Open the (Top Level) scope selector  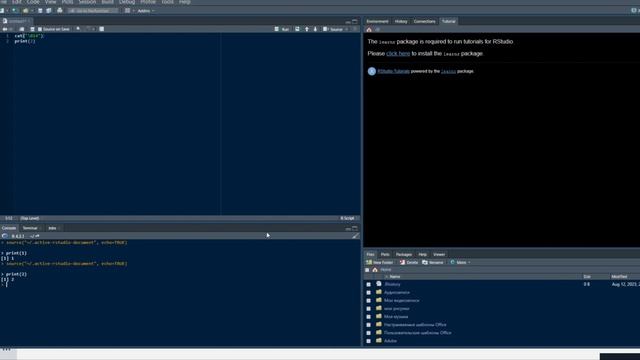tap(30, 218)
